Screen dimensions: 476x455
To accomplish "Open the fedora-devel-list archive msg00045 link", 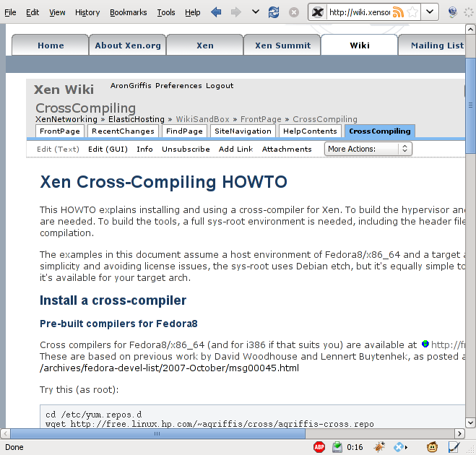I will [170, 368].
